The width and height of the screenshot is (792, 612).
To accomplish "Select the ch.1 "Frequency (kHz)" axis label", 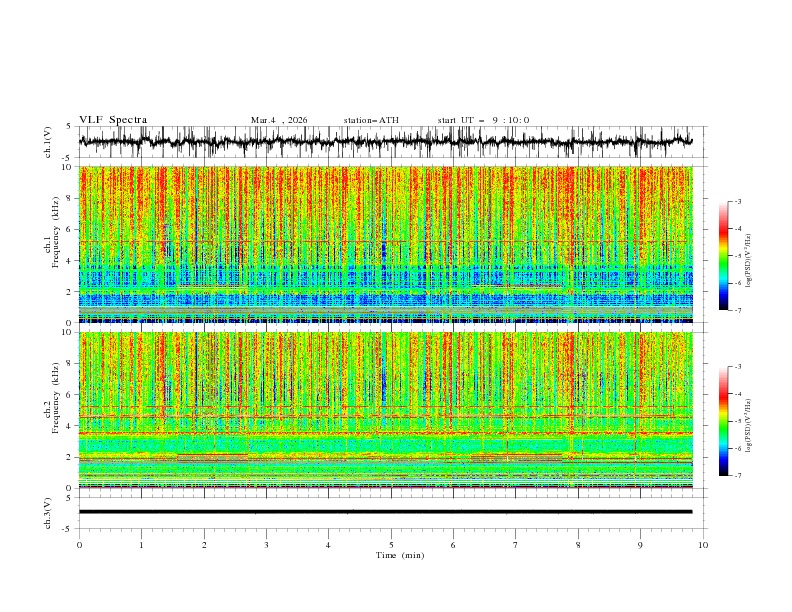I will (56, 233).
